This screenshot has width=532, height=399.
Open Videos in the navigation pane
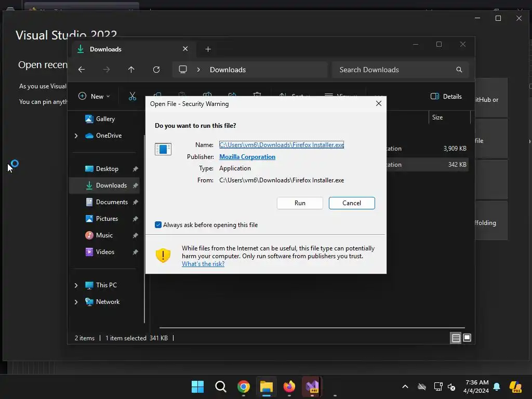click(x=105, y=252)
